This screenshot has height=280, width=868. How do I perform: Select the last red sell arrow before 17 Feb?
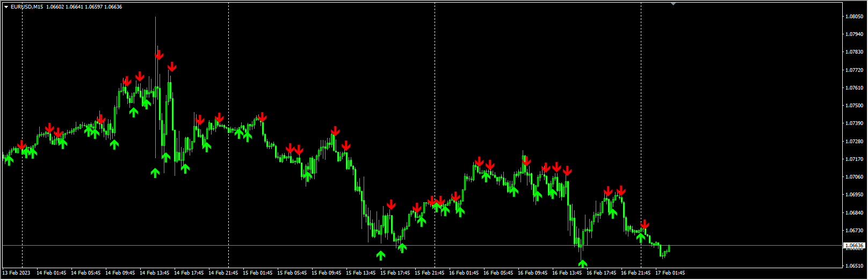(621, 190)
